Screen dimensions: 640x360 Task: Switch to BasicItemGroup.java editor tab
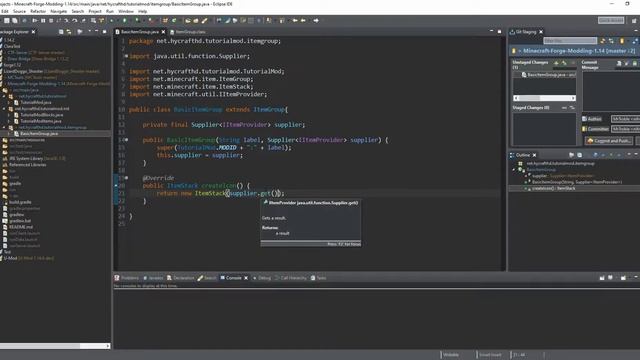click(140, 32)
